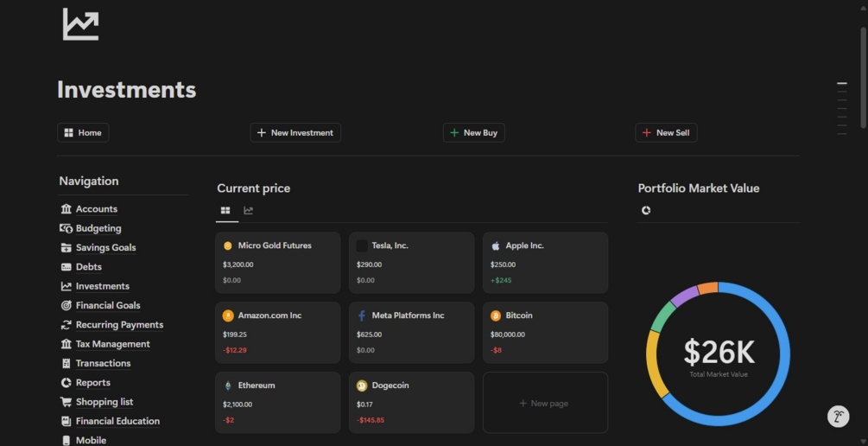Click the Mobile phone icon in Navigation
This screenshot has height=446, width=868.
(67, 441)
